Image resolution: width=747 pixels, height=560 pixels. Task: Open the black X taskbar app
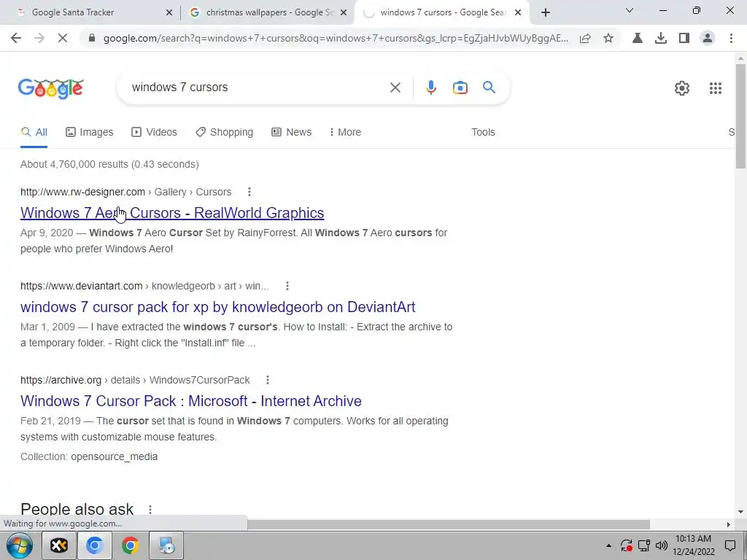pyautogui.click(x=59, y=545)
